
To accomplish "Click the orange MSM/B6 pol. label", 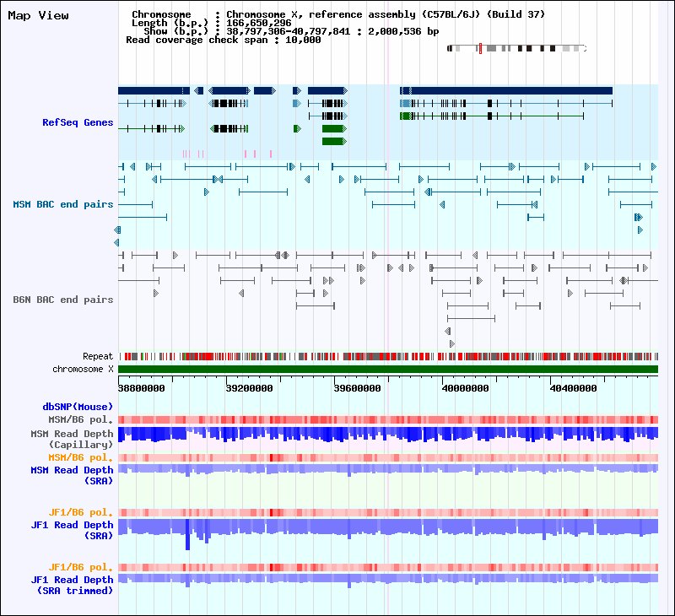I will [x=80, y=457].
